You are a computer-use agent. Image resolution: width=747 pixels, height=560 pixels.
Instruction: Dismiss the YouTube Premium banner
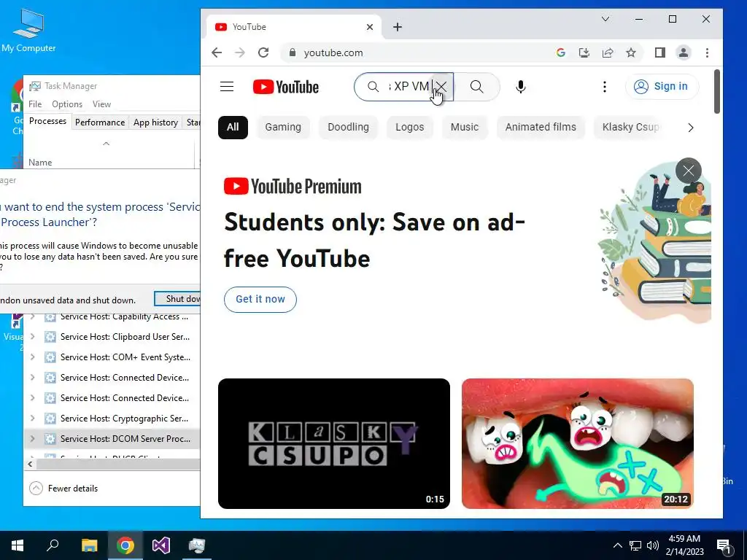point(689,171)
